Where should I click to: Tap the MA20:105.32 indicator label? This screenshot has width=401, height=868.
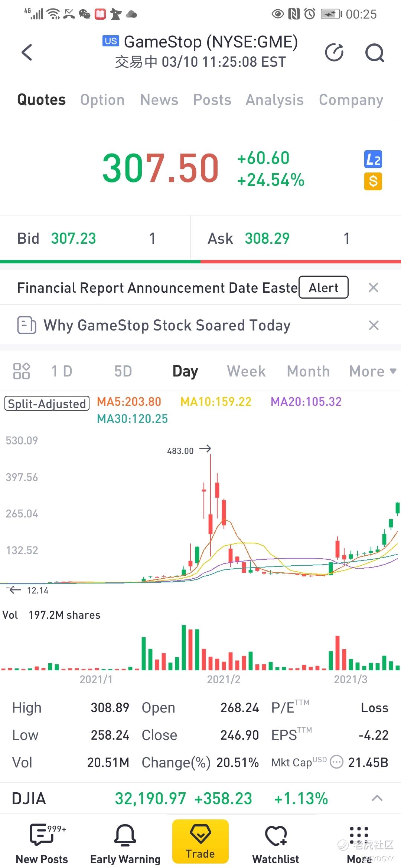(x=306, y=401)
